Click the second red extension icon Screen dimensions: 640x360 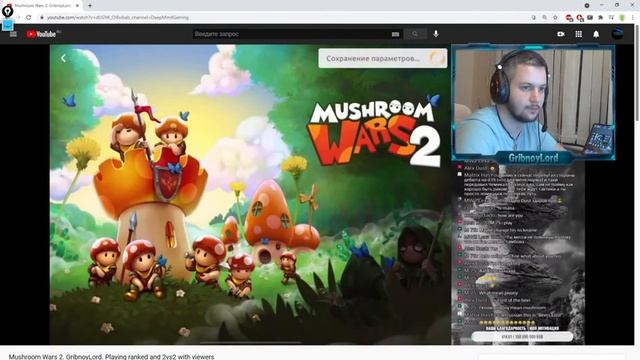tap(580, 18)
